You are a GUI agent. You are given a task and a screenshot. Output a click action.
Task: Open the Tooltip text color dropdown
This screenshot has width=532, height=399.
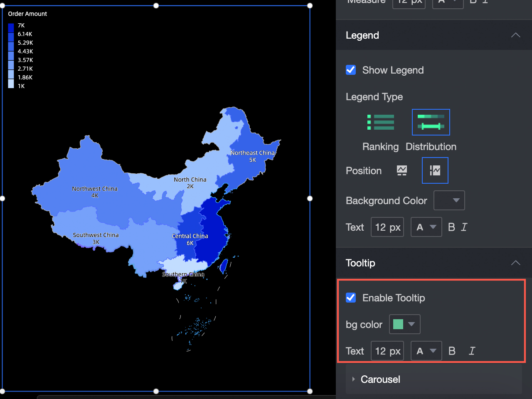(426, 351)
